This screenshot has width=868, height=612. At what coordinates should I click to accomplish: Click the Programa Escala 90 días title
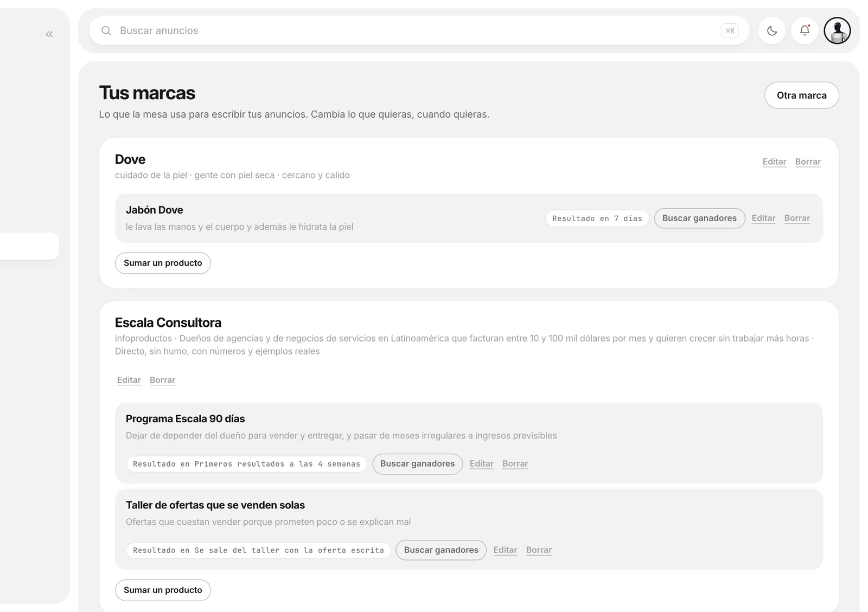pos(185,418)
